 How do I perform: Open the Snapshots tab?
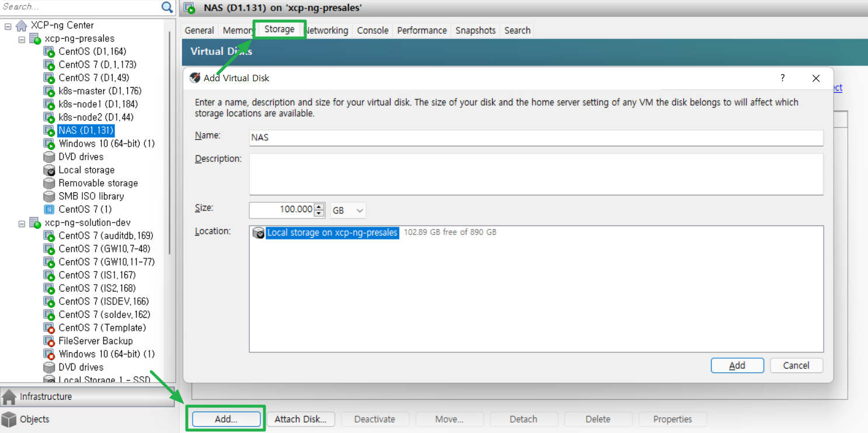pyautogui.click(x=475, y=30)
